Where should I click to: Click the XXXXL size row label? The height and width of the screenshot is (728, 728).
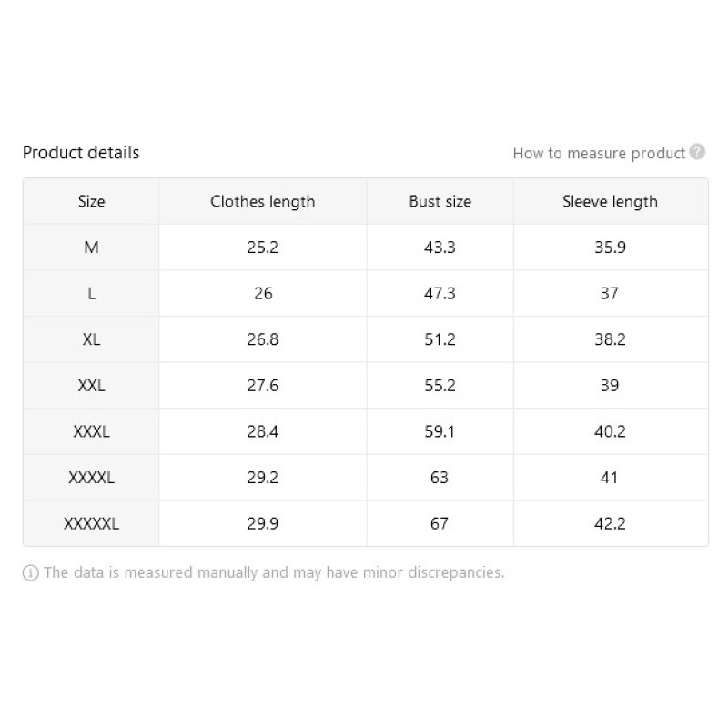pos(92,477)
